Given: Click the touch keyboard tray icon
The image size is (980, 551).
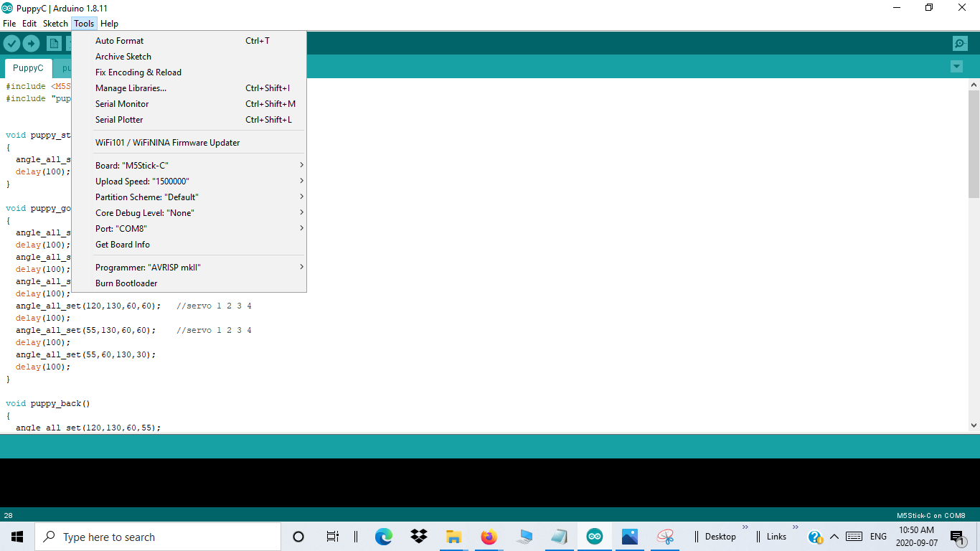Looking at the screenshot, I should [854, 537].
